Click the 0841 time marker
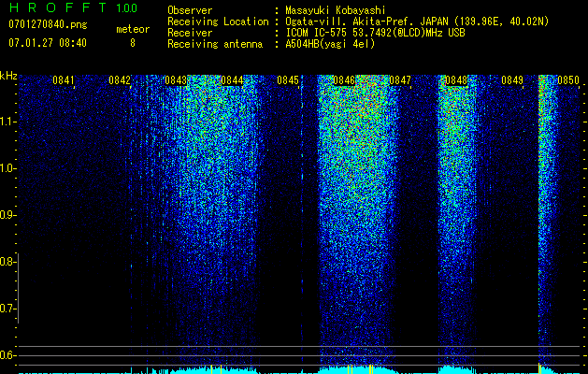 tap(64, 80)
